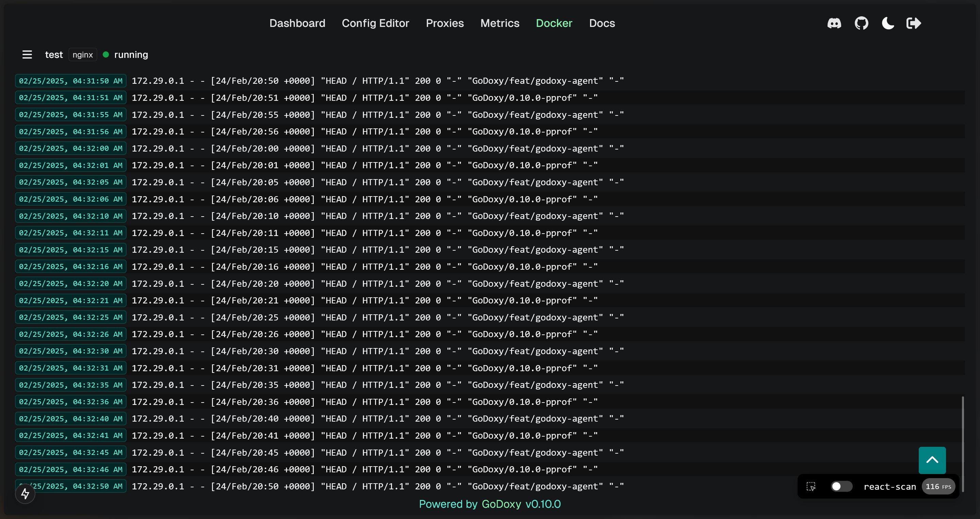View the Metrics page
Viewport: 980px width, 519px height.
point(500,23)
